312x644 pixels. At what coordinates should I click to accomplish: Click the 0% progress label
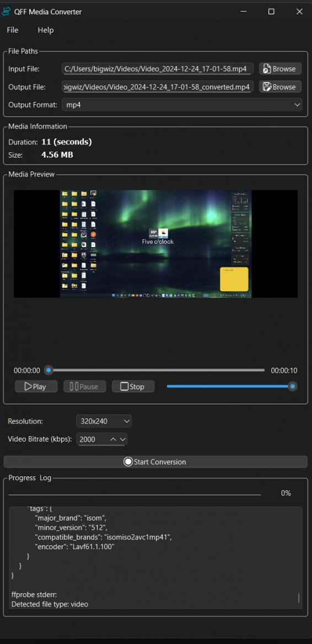pos(286,493)
